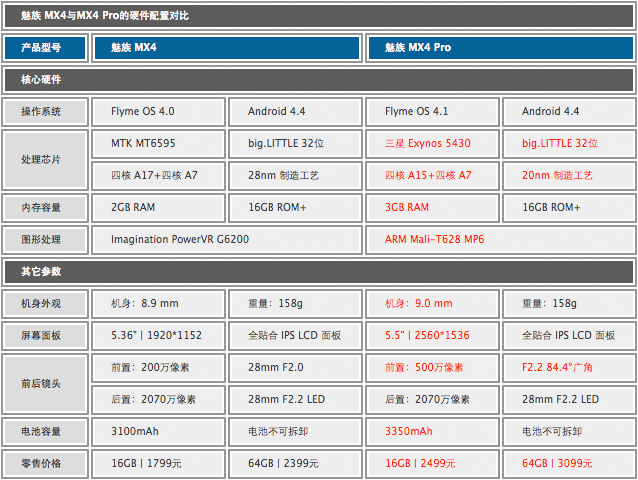This screenshot has width=638, height=480.
Task: Click the 28mm F2.0 cell
Action: [295, 368]
